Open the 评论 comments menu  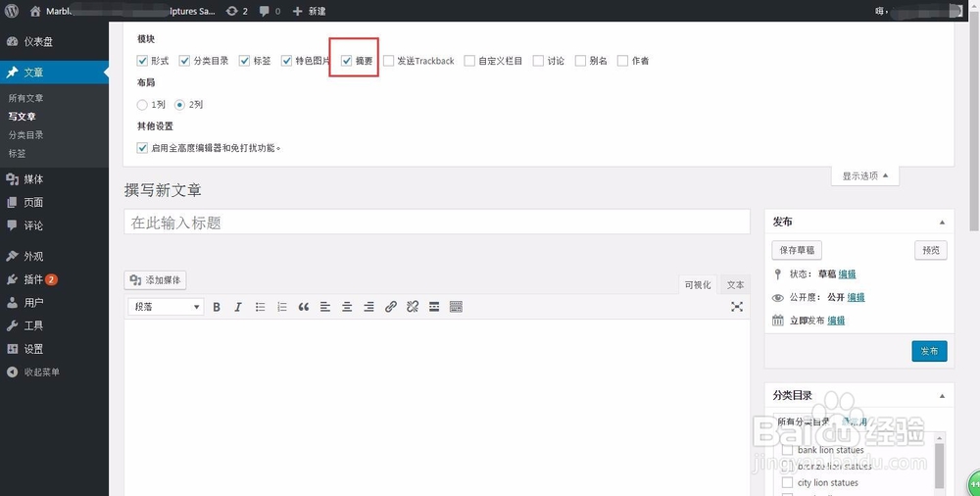(x=54, y=225)
